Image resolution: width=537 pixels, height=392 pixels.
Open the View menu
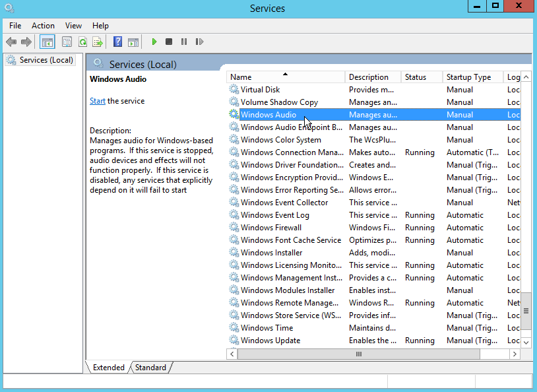pyautogui.click(x=73, y=26)
